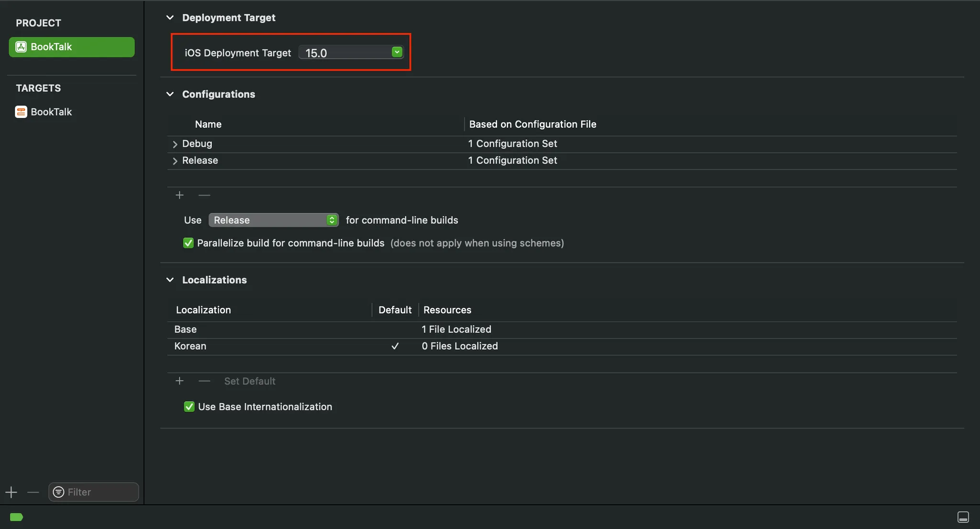This screenshot has width=980, height=529.
Task: Add a configuration with plus icon
Action: click(x=179, y=195)
